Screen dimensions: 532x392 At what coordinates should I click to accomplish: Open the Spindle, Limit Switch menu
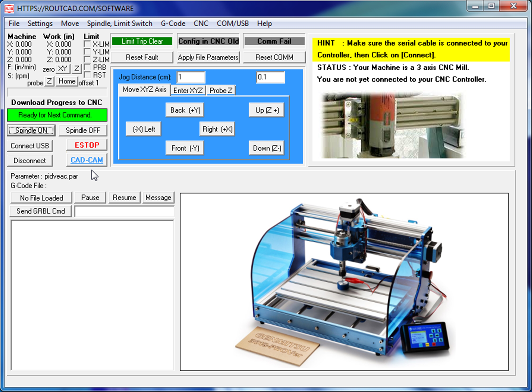point(120,24)
